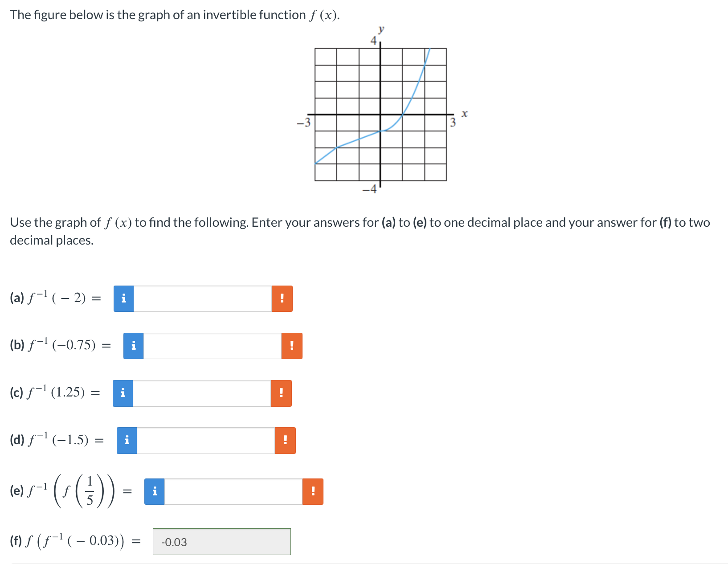Open the info popup for part (e)

tap(154, 491)
